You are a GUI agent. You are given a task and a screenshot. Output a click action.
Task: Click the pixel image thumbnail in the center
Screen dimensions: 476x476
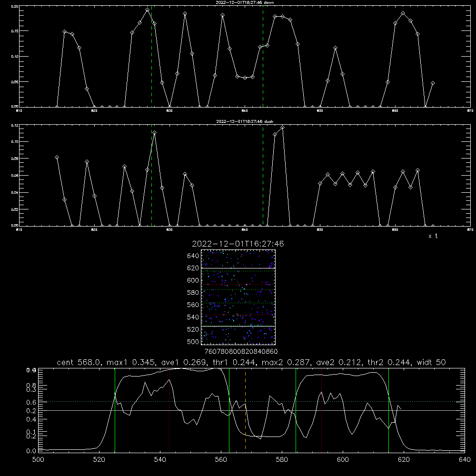[238, 297]
